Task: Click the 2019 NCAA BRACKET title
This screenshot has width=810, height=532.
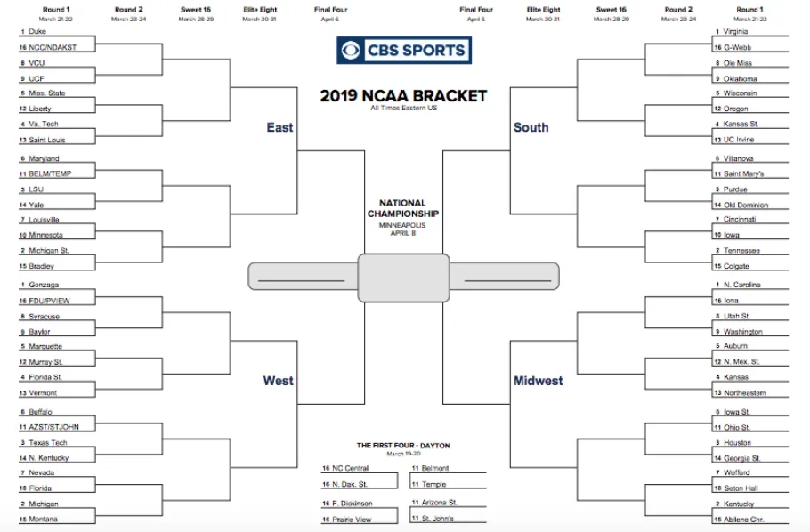Action: point(403,96)
